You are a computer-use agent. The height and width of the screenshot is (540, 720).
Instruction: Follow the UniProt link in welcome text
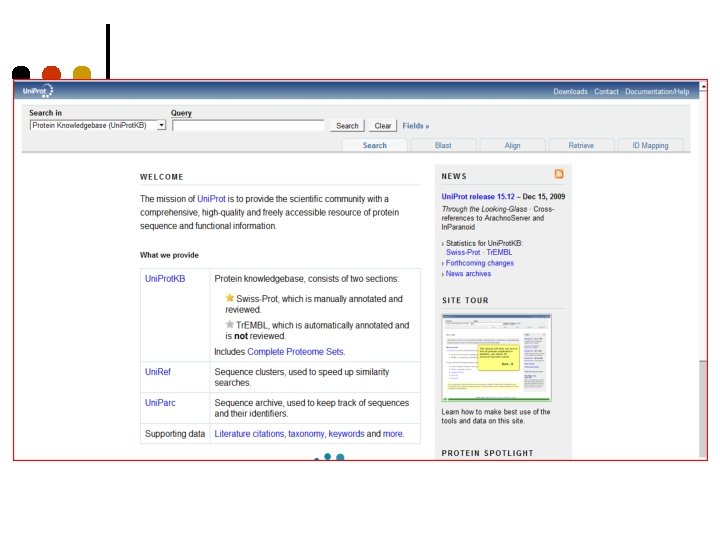click(x=211, y=199)
